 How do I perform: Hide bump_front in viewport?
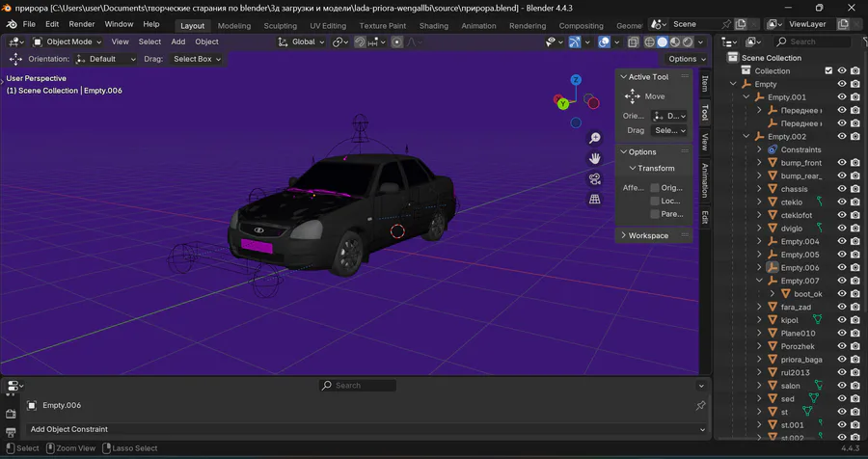click(842, 163)
